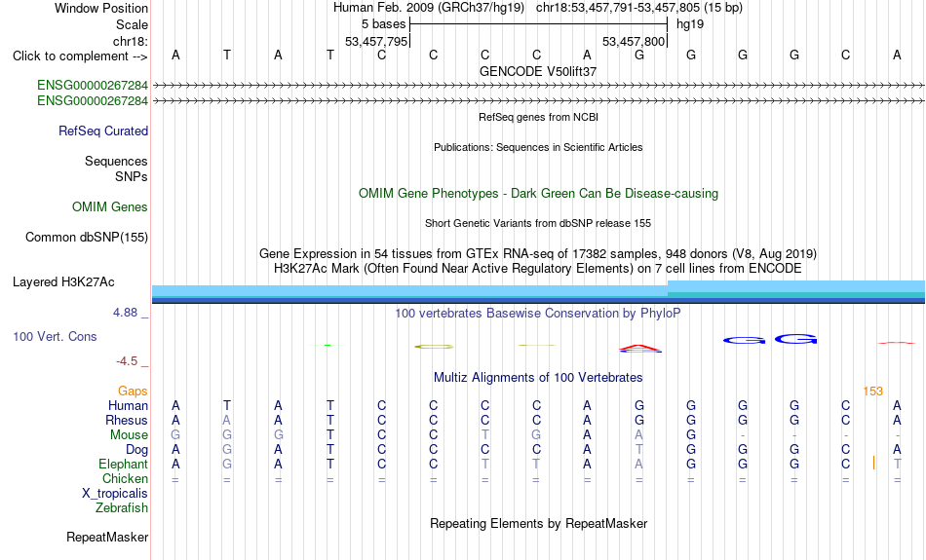Click the red A conservation glyph

[x=640, y=348]
